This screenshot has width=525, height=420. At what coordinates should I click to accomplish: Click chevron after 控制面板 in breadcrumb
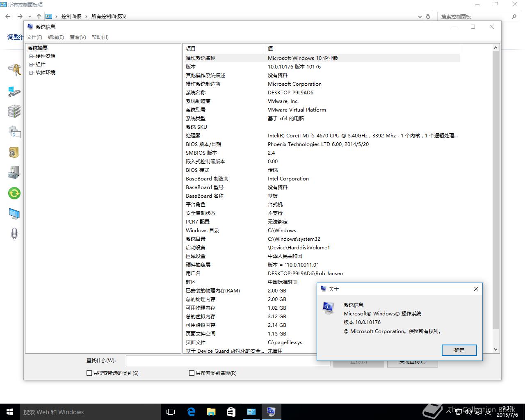pos(86,16)
